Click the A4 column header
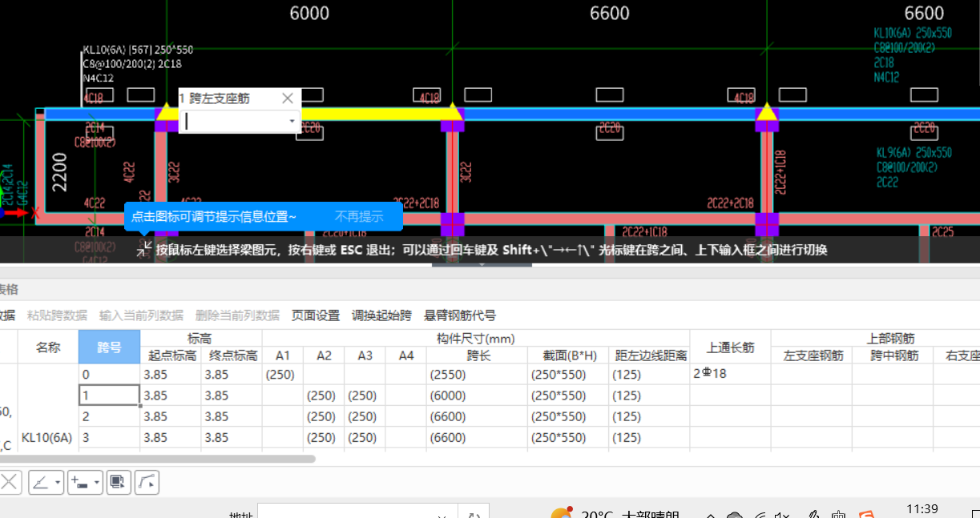Image resolution: width=980 pixels, height=518 pixels. click(405, 355)
